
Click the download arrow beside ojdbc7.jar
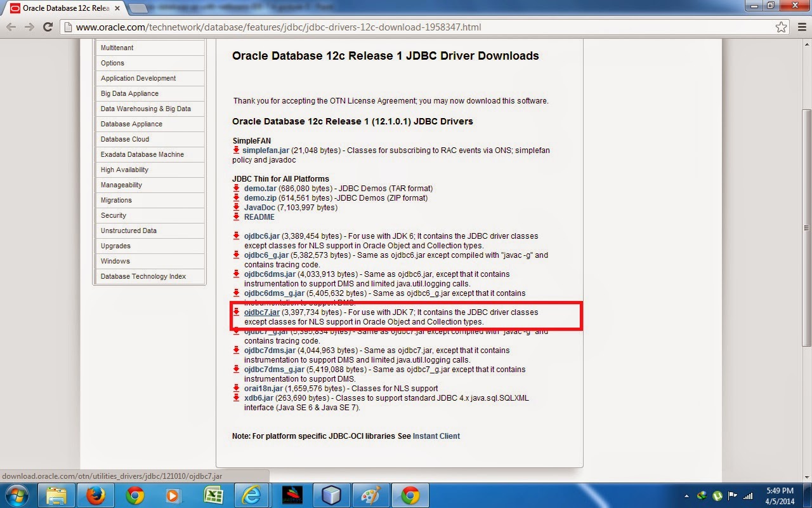pyautogui.click(x=237, y=312)
